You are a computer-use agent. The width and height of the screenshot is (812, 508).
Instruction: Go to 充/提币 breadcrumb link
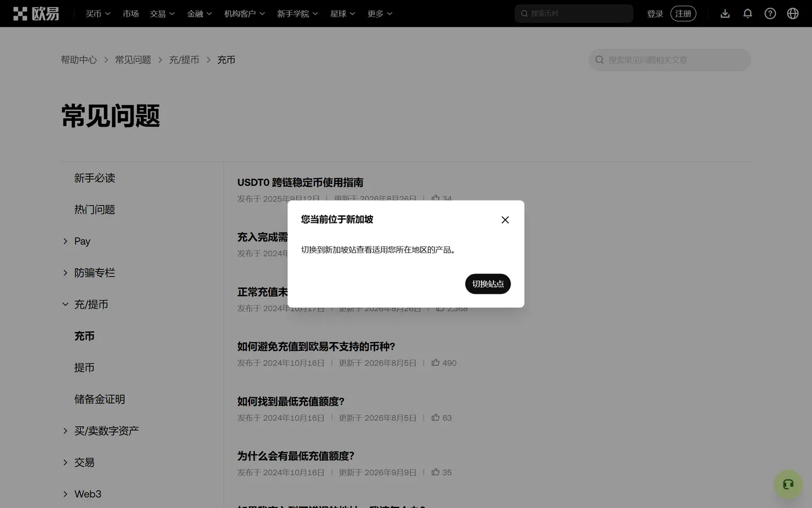pos(184,60)
